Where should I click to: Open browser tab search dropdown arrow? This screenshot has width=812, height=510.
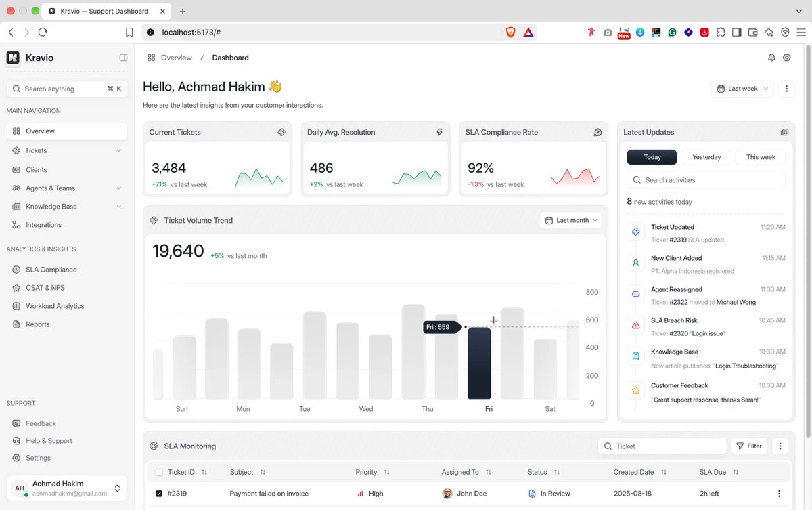click(x=799, y=11)
